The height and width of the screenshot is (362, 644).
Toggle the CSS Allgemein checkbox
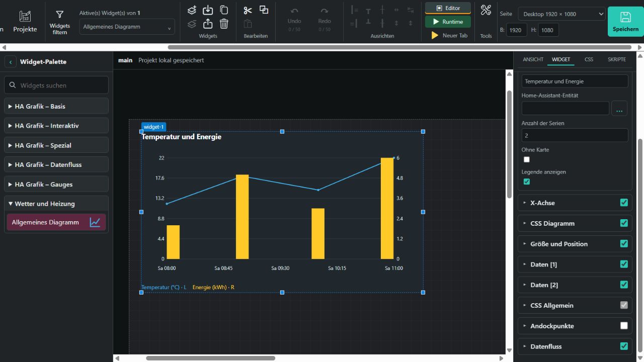[624, 305]
